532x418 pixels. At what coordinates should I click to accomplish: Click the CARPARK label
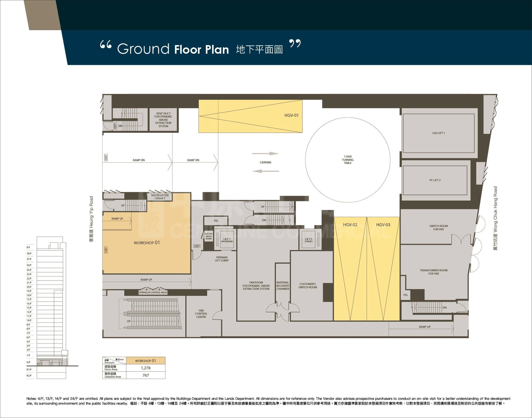[x=265, y=163]
